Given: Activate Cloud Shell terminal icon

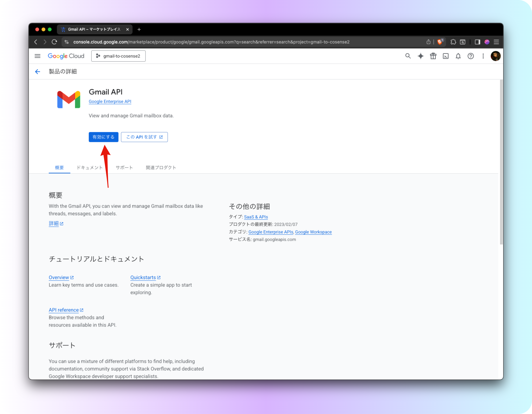Looking at the screenshot, I should pyautogui.click(x=446, y=56).
